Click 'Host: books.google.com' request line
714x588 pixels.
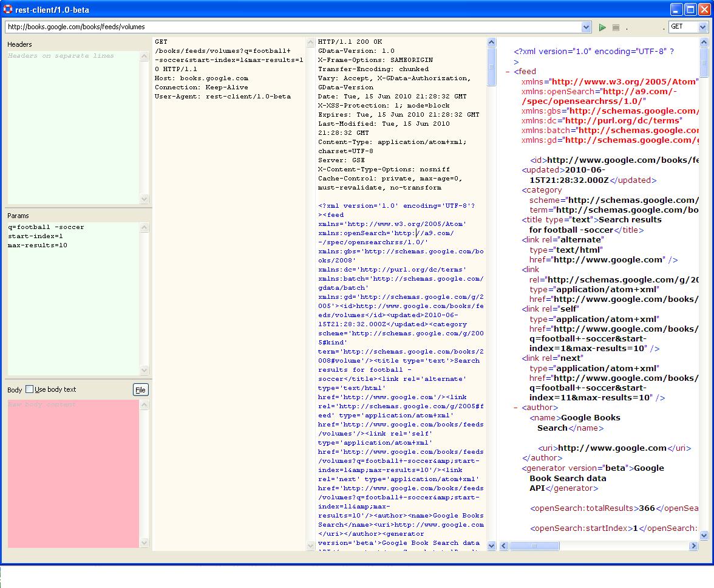pyautogui.click(x=202, y=78)
